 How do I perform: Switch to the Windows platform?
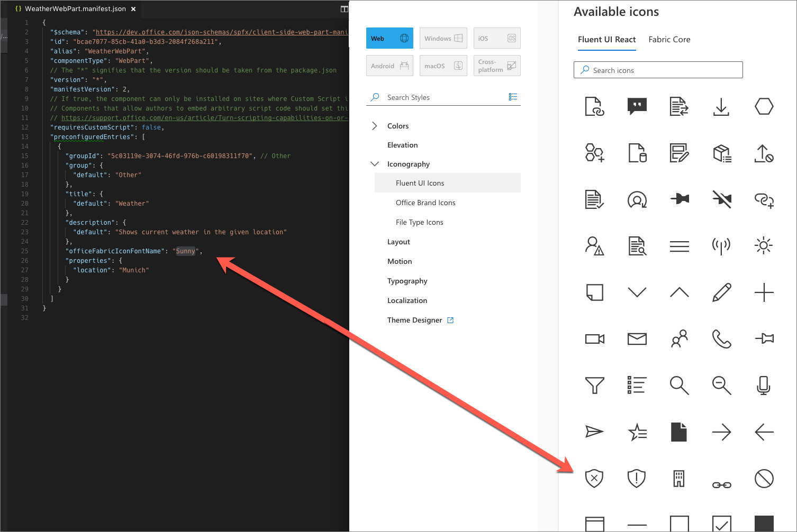[443, 38]
